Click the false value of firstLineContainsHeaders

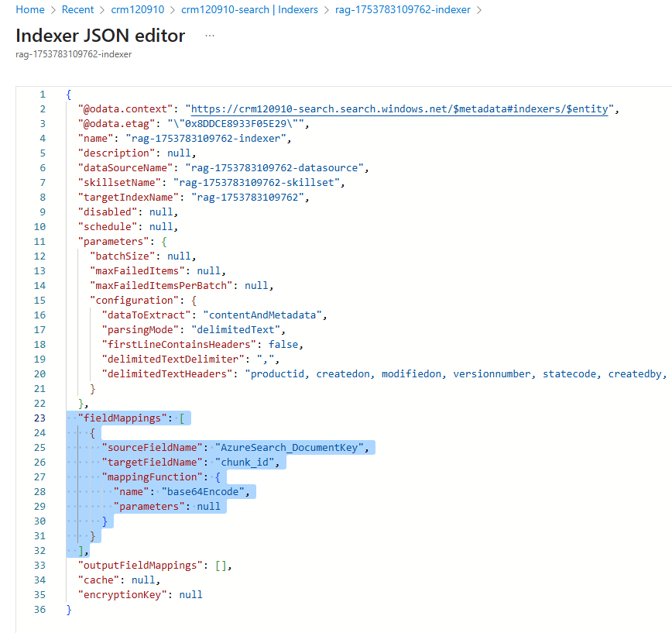pos(283,344)
